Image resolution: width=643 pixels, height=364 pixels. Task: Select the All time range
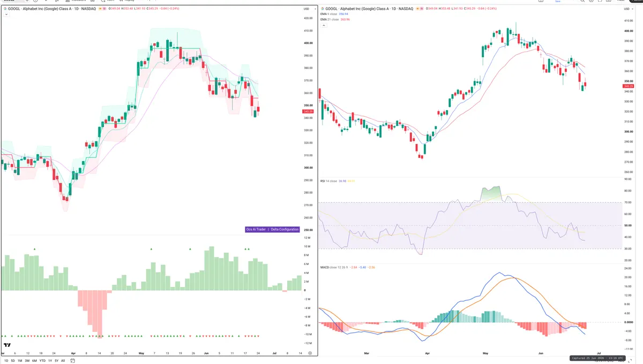[x=63, y=361]
